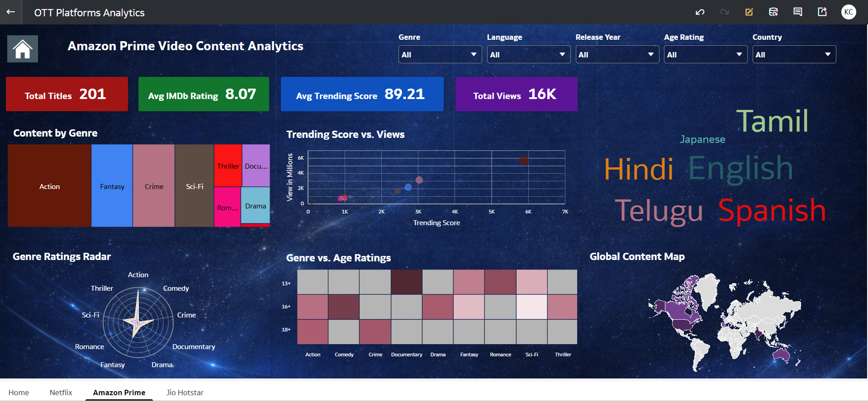868x402 pixels.
Task: Click the Content by Genre chart title
Action: coord(55,133)
